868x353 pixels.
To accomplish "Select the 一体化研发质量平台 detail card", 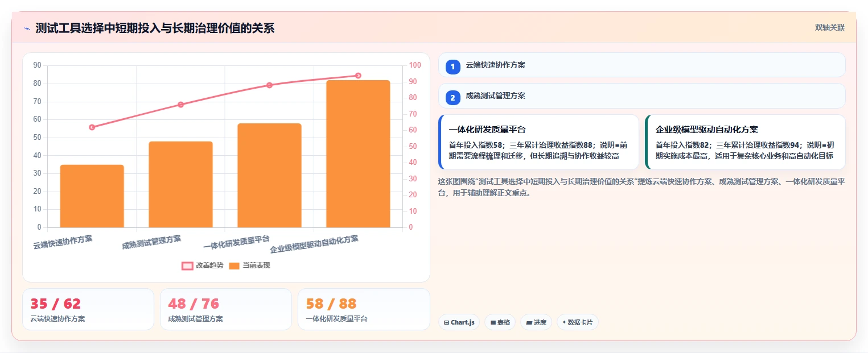I will (538, 142).
